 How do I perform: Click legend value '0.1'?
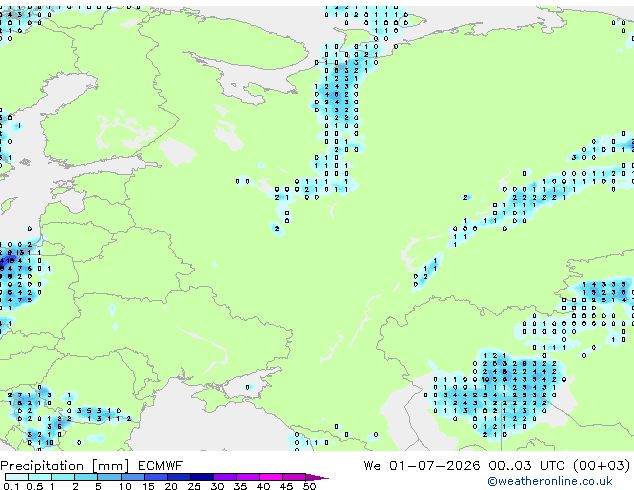coord(11,486)
